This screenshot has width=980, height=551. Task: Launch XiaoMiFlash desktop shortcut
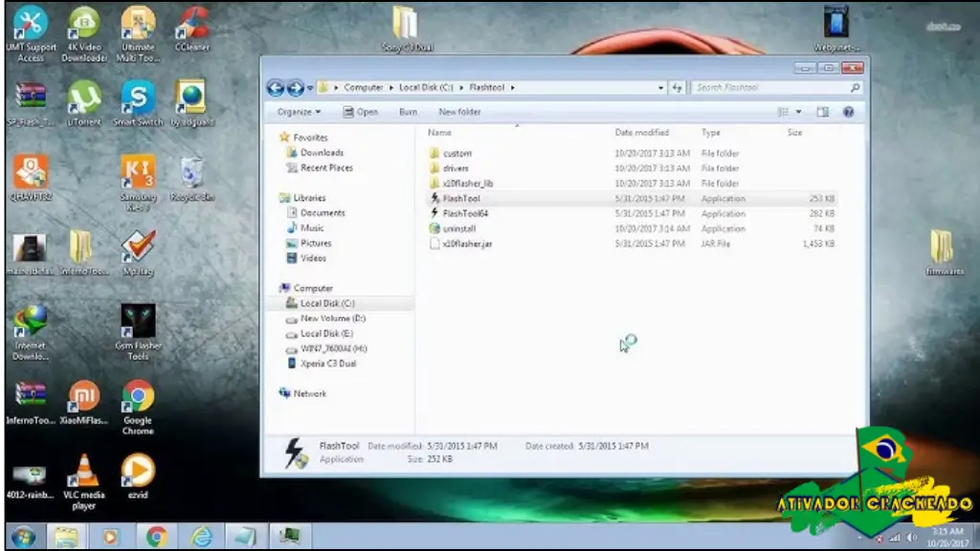(x=84, y=403)
